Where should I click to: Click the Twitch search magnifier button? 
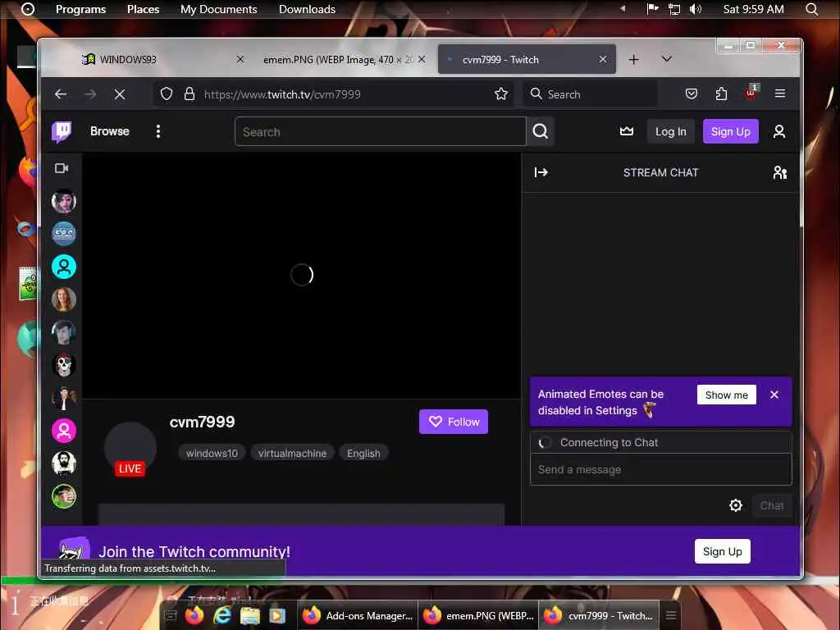point(540,131)
